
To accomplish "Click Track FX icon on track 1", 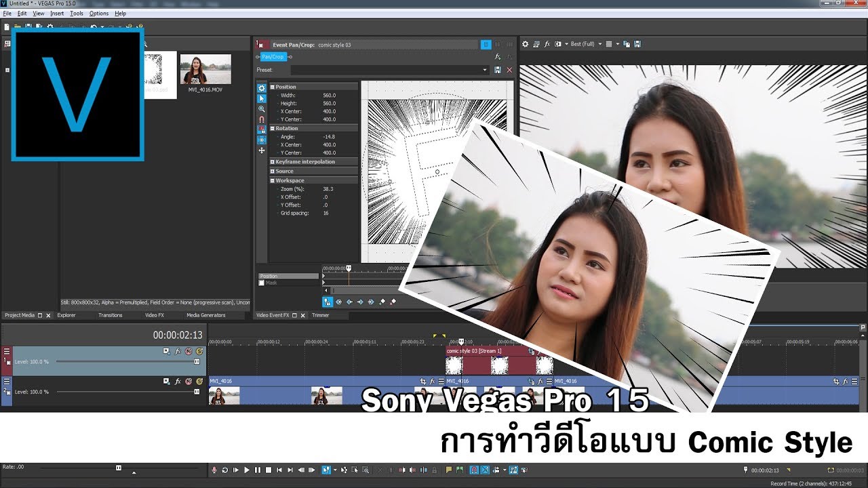I will (x=178, y=351).
